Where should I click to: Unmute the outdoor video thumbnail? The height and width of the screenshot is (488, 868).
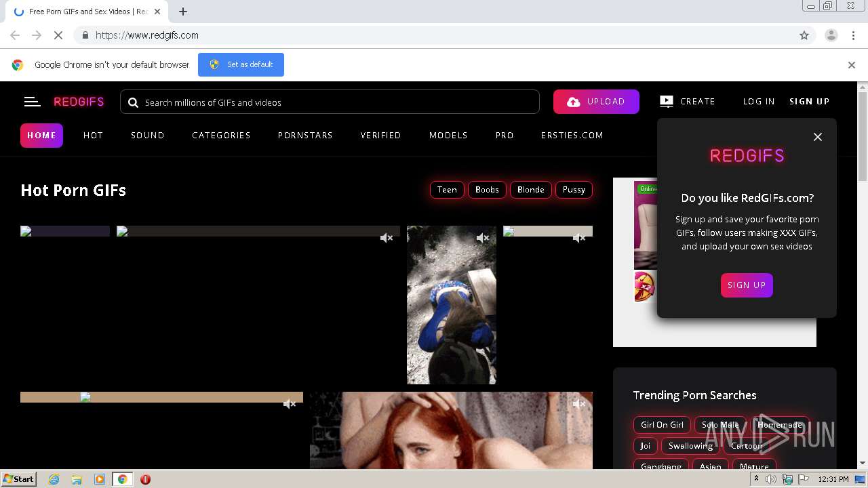tap(483, 238)
